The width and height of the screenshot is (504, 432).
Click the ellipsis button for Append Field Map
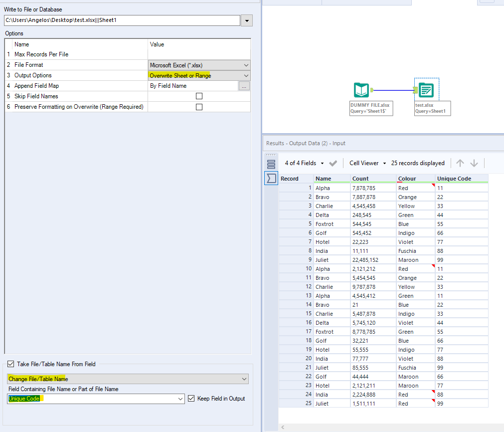245,86
